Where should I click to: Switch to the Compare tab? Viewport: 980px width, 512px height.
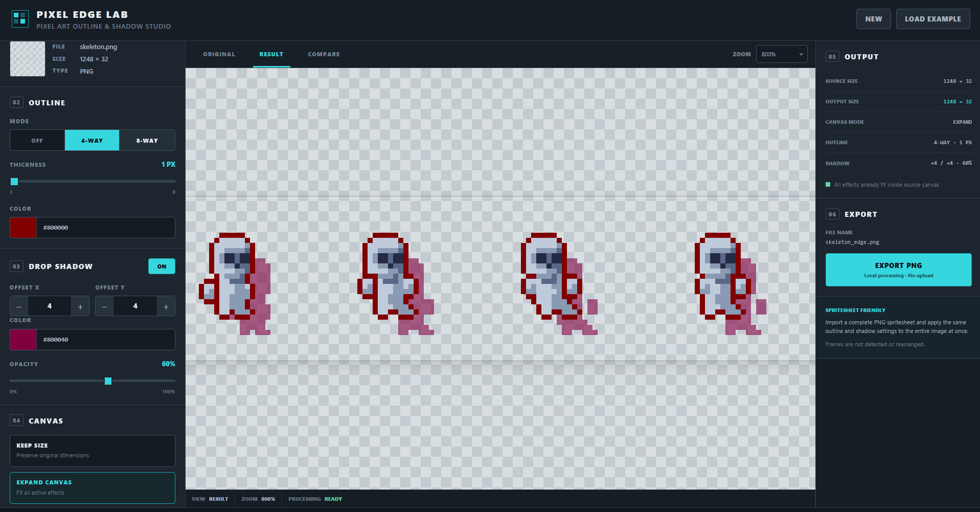[x=324, y=54]
